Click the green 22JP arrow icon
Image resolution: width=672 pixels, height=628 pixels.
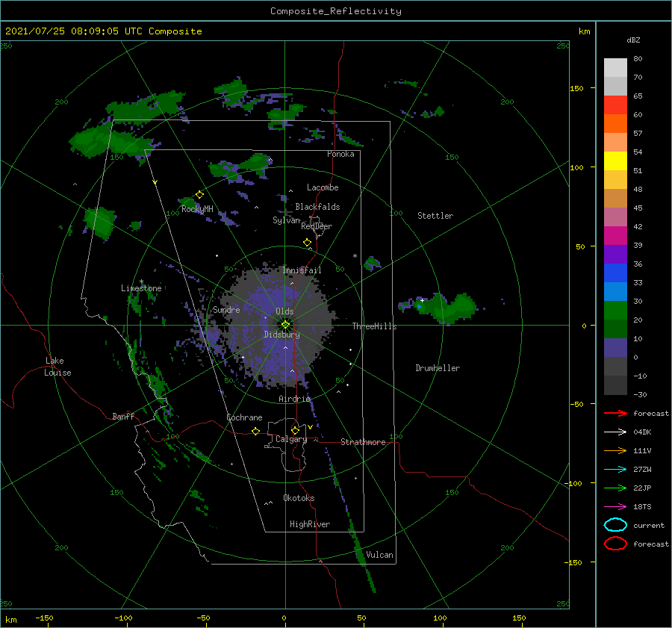point(615,488)
